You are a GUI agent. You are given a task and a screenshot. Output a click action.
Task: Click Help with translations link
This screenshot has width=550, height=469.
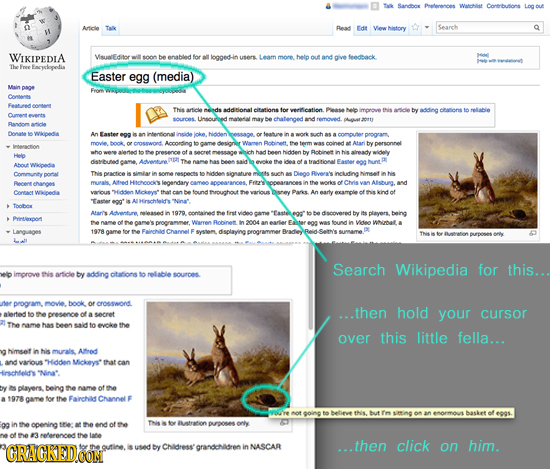click(500, 60)
